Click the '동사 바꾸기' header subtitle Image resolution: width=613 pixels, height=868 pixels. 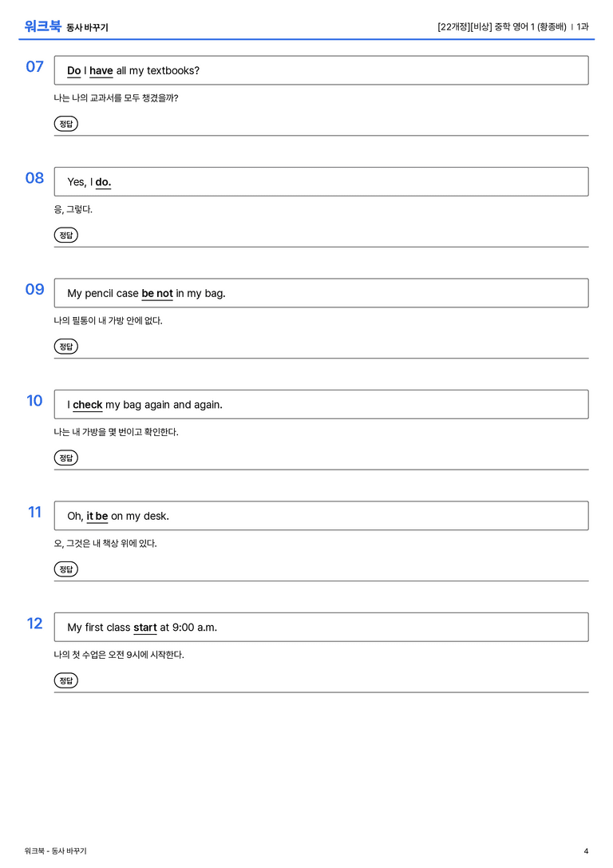click(88, 27)
